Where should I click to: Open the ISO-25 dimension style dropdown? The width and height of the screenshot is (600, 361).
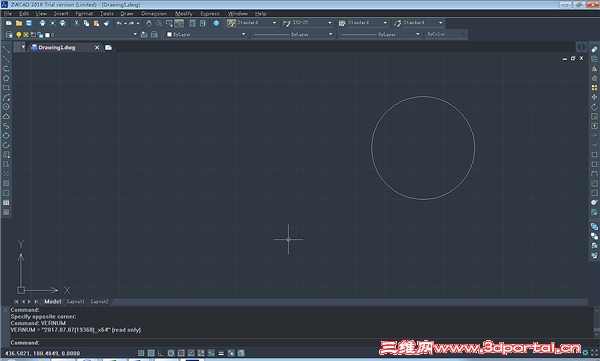(x=330, y=23)
